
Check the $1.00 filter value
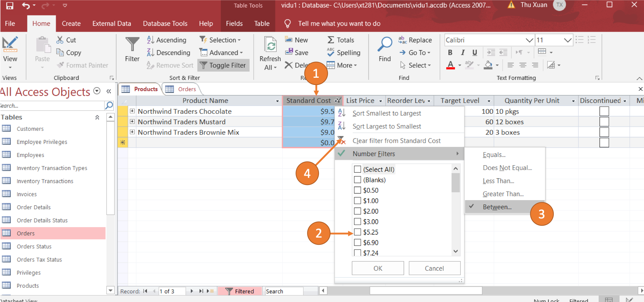(358, 200)
